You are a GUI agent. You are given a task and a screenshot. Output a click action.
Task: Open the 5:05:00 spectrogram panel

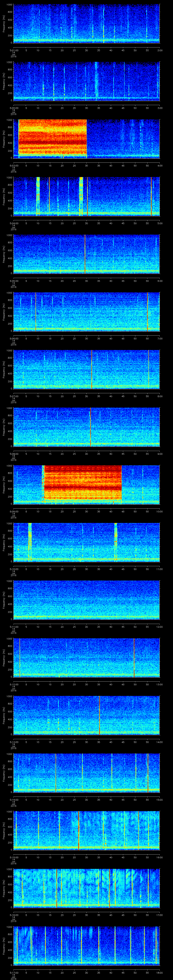coord(87,254)
